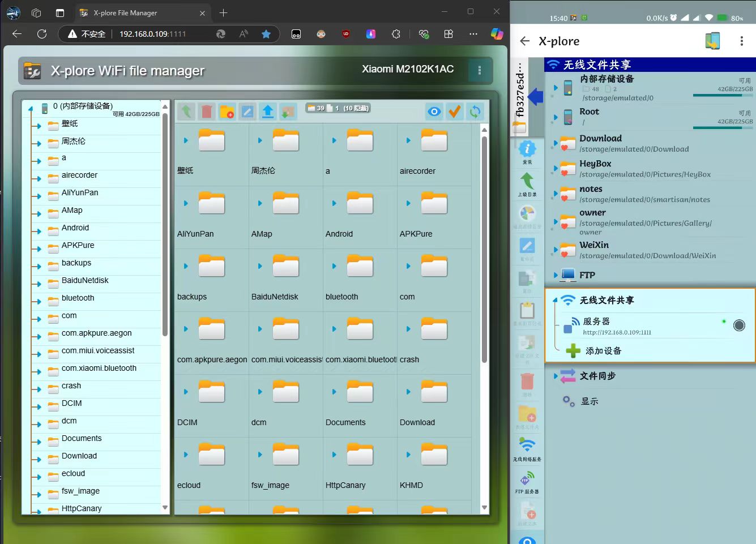Click the FTP 服务器 icon in phone sidebar
This screenshot has height=544, width=756.
click(x=527, y=482)
